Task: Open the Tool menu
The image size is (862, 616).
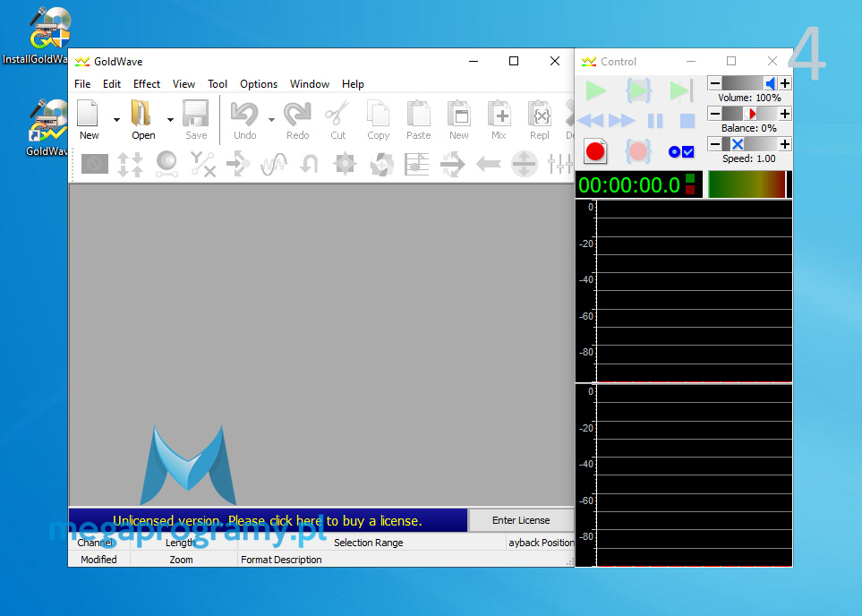Action: pyautogui.click(x=218, y=84)
